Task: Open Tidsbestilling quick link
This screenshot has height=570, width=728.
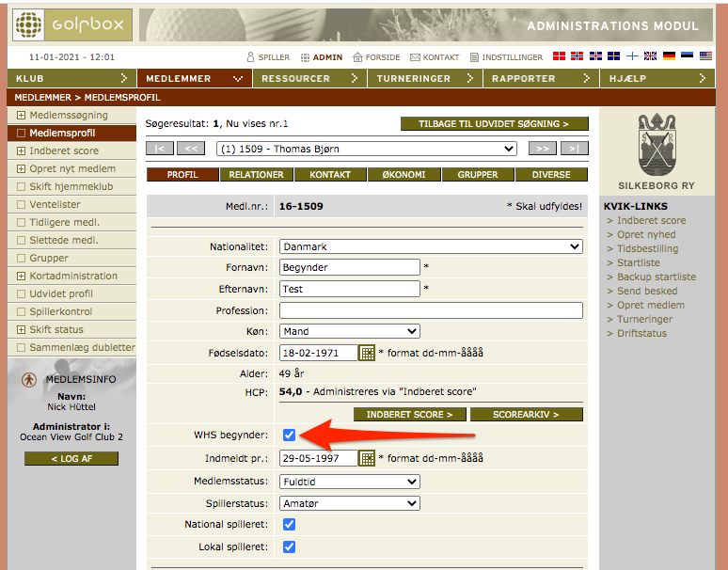Action: (647, 248)
